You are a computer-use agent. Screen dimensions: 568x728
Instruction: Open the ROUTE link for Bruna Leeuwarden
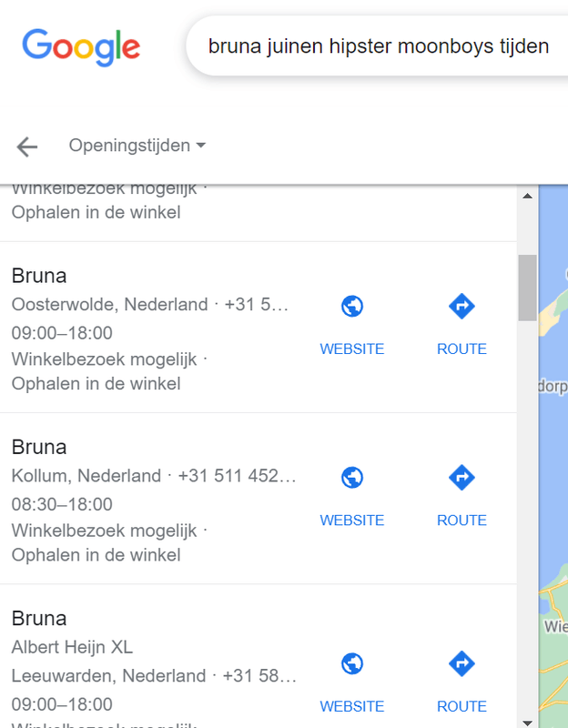[461, 706]
